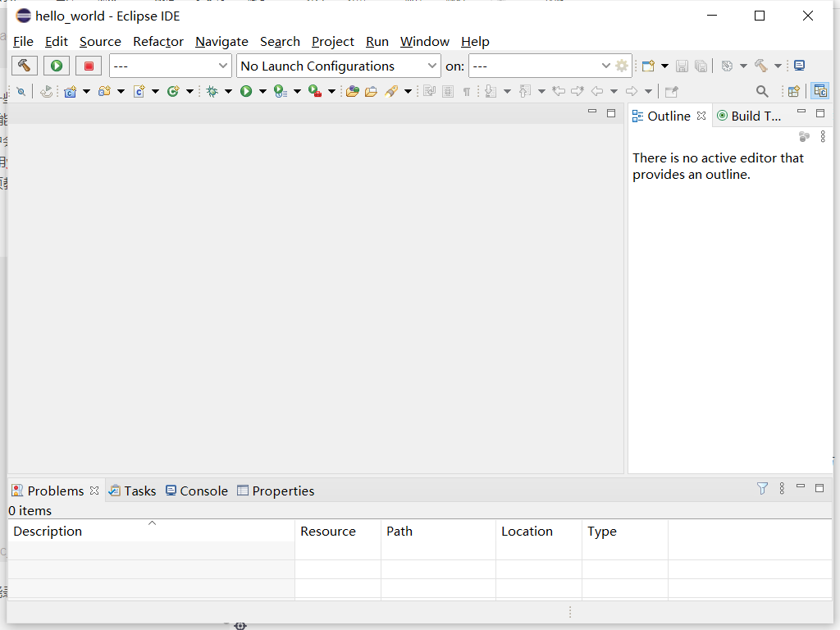This screenshot has width=840, height=630.
Task: Click the Back navigation arrow icon
Action: 597,92
